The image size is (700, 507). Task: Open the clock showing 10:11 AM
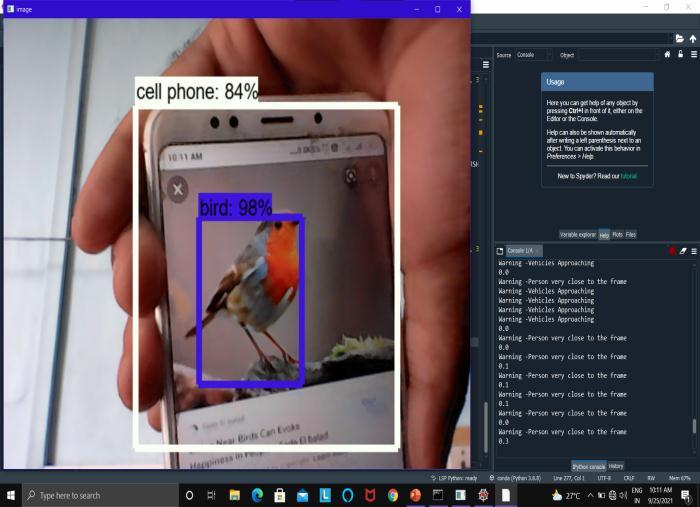(x=660, y=495)
